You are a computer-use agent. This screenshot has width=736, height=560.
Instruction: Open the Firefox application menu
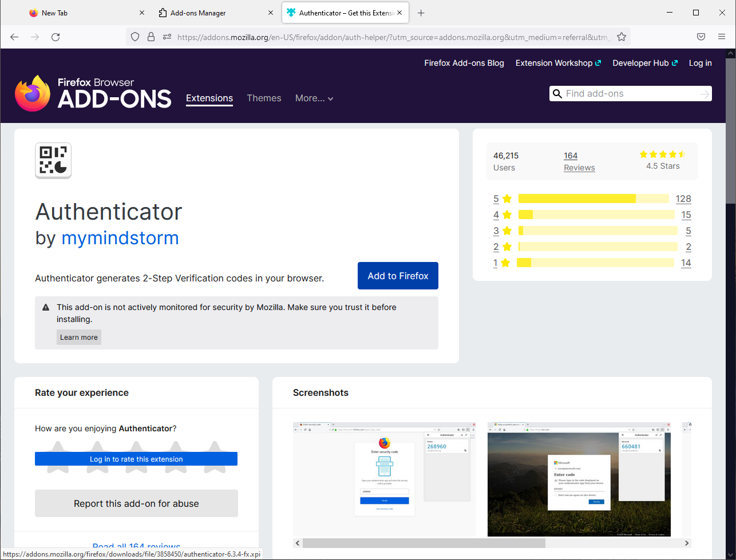click(722, 37)
